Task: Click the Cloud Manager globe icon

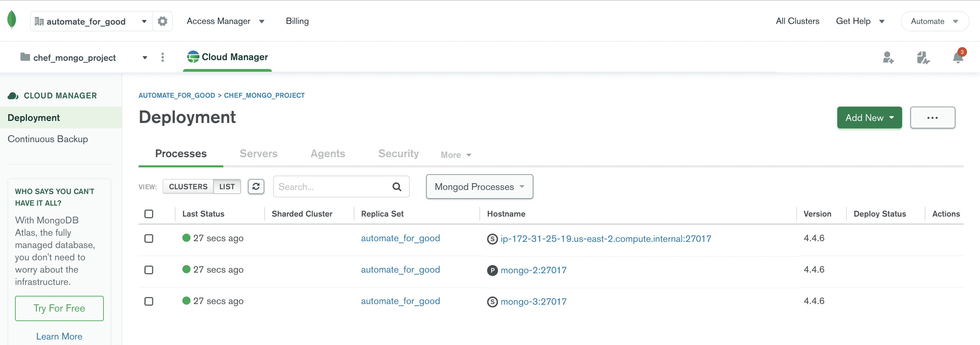Action: coord(193,57)
